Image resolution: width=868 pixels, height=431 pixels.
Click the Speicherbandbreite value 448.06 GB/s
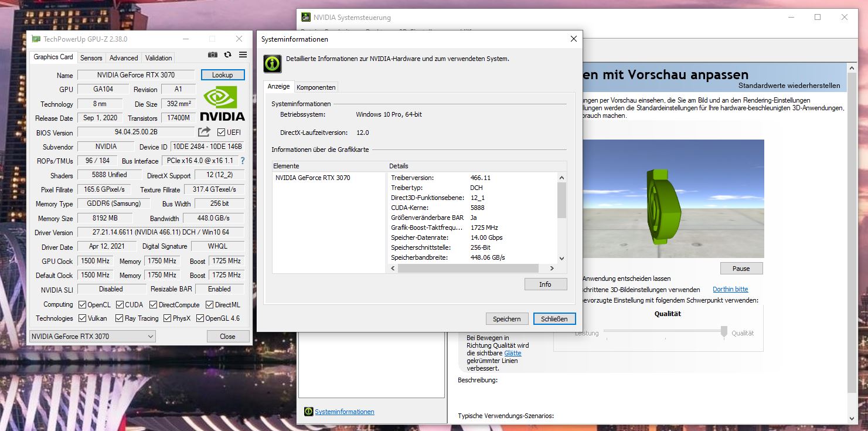[x=488, y=257]
